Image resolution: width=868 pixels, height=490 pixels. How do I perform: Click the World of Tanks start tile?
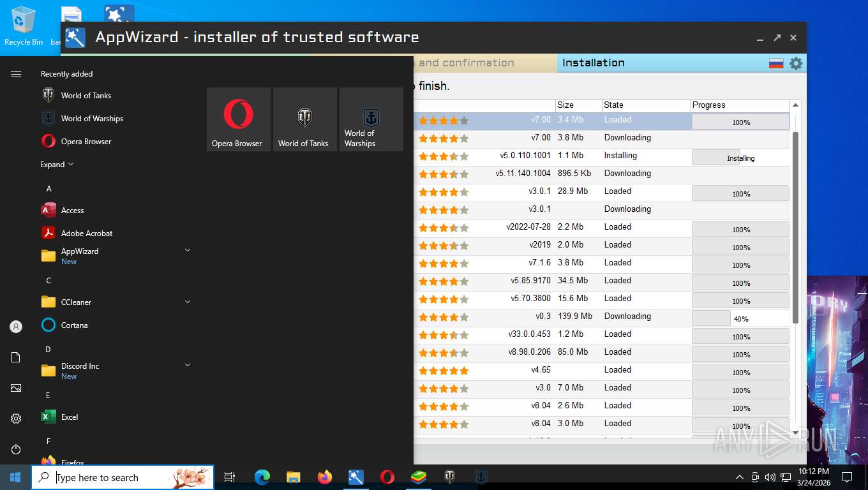[305, 119]
